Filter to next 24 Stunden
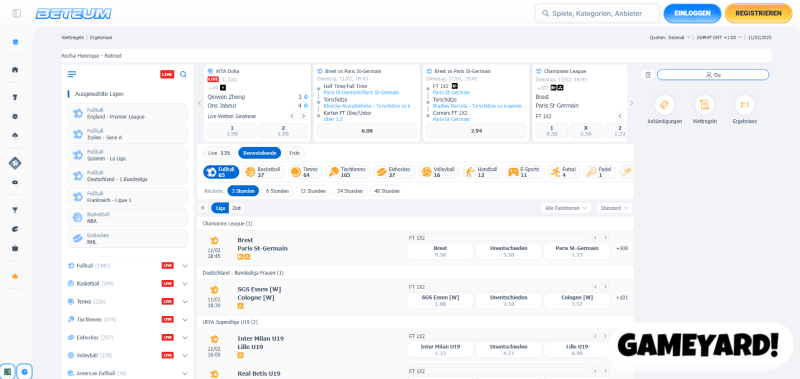 (x=350, y=191)
